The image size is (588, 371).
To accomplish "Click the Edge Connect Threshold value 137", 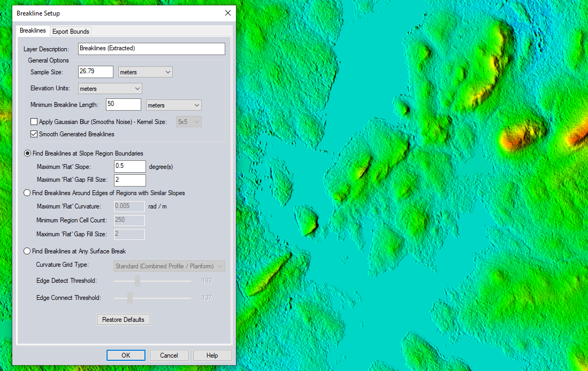I will (207, 298).
